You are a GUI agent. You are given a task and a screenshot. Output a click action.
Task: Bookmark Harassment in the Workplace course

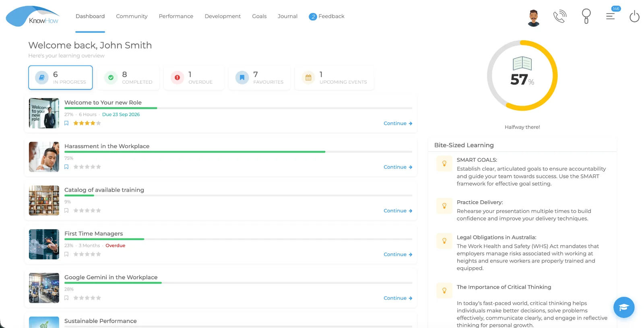(66, 167)
